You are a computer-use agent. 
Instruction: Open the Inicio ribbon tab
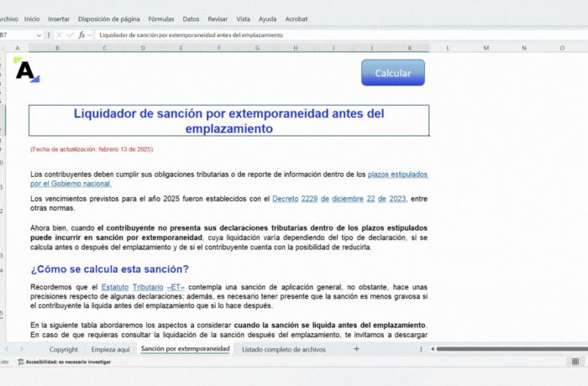click(32, 18)
